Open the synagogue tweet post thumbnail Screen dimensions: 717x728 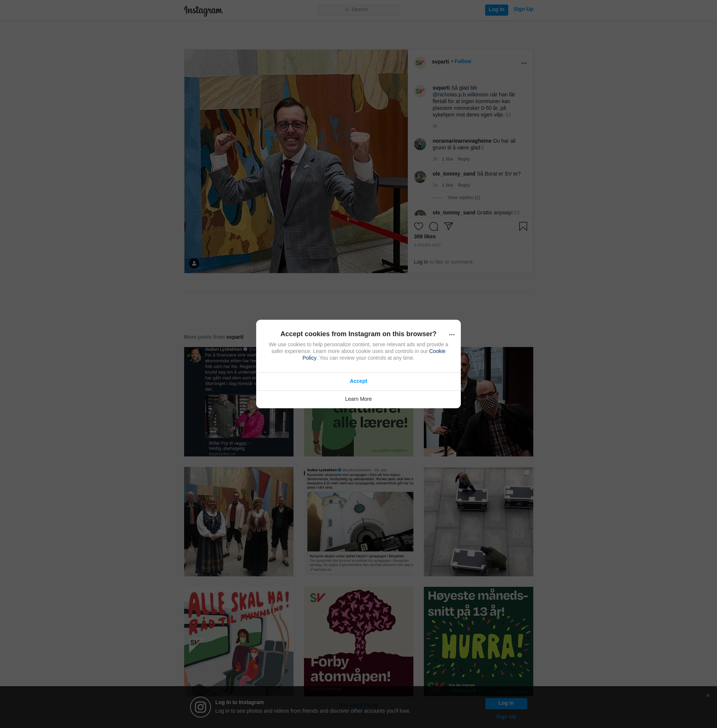pos(358,521)
